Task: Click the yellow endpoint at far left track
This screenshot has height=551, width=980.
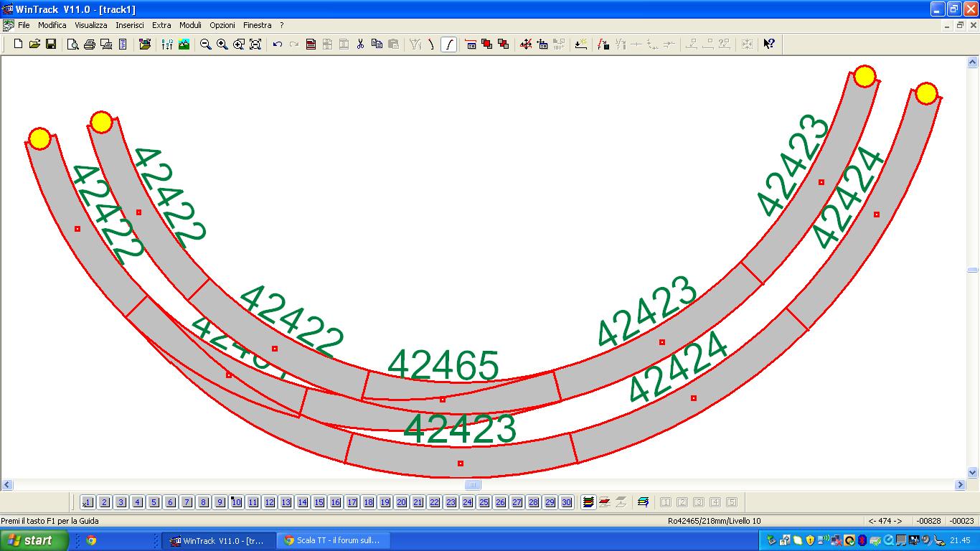Action: coord(40,138)
